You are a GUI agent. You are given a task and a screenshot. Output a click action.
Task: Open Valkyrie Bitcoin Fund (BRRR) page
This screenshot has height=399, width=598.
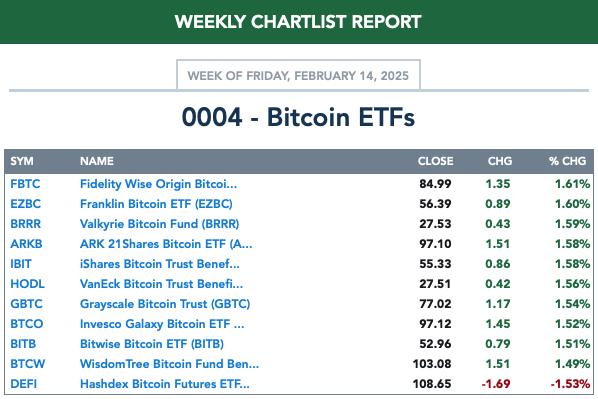tap(159, 224)
